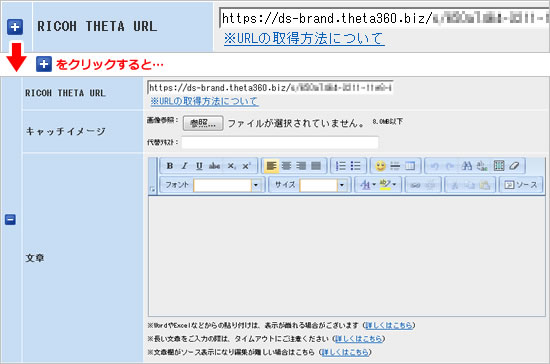Viewport: 550px width, 364px height.
Task: Apply strikethrough formatting
Action: coord(214,166)
